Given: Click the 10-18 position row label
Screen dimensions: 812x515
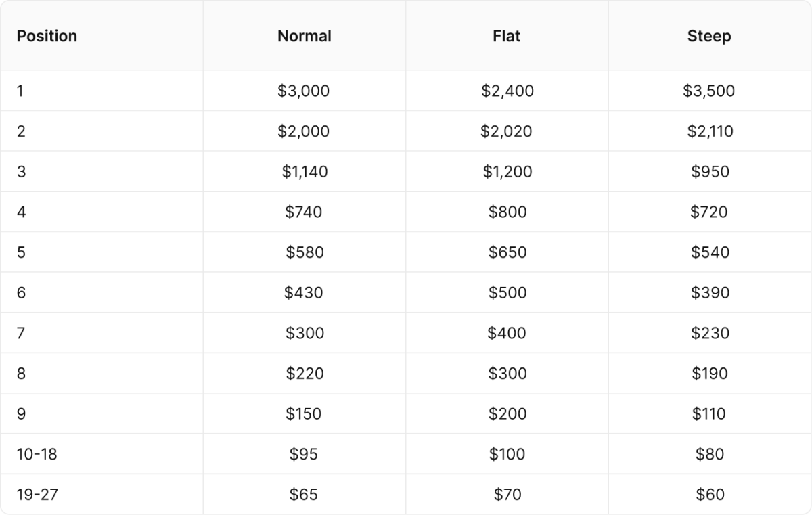Looking at the screenshot, I should (x=37, y=454).
